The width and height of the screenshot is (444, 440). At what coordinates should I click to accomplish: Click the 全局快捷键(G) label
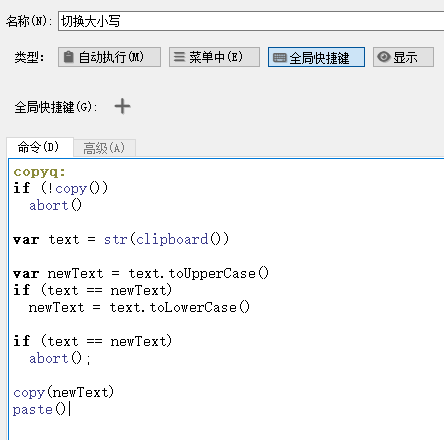pos(56,107)
